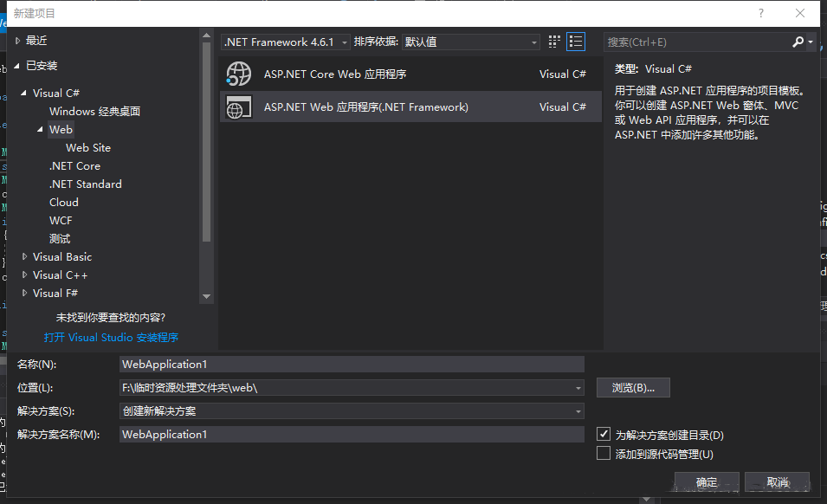Click the 浏览(B)... button

pos(633,388)
